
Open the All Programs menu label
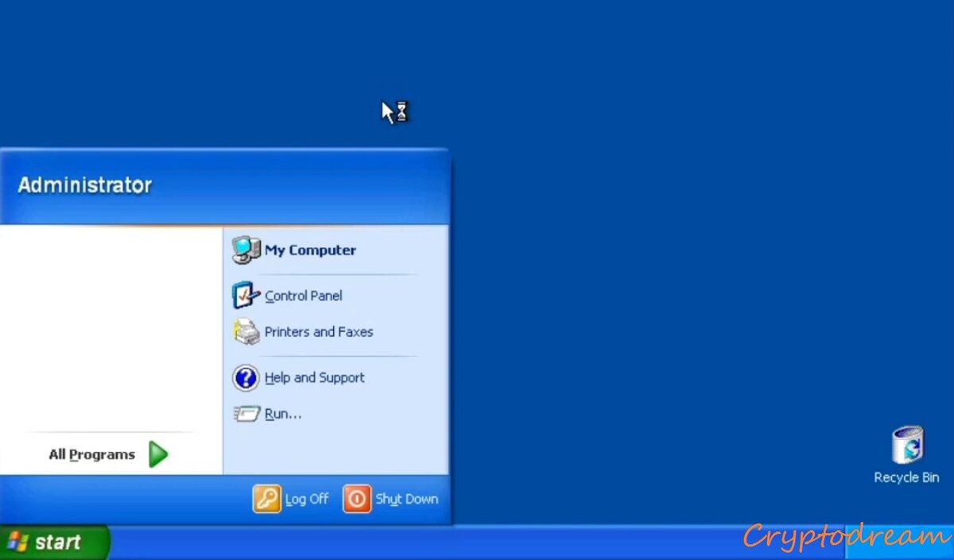91,454
